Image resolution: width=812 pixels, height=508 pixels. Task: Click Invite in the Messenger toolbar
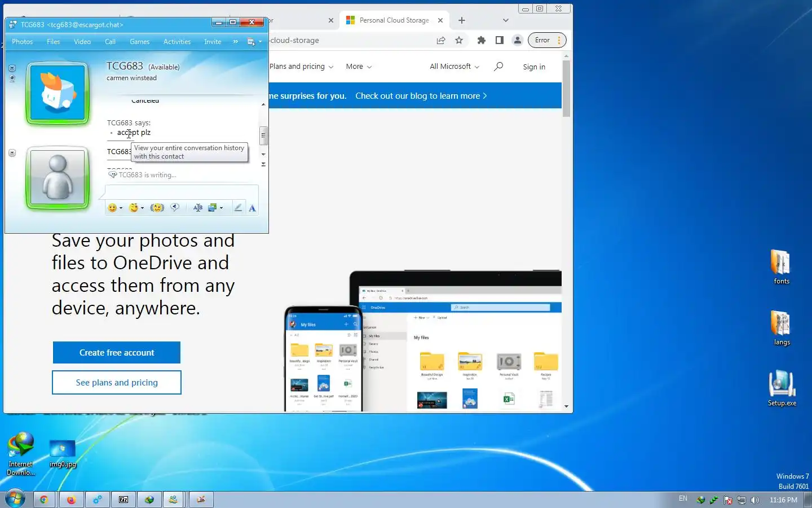213,42
